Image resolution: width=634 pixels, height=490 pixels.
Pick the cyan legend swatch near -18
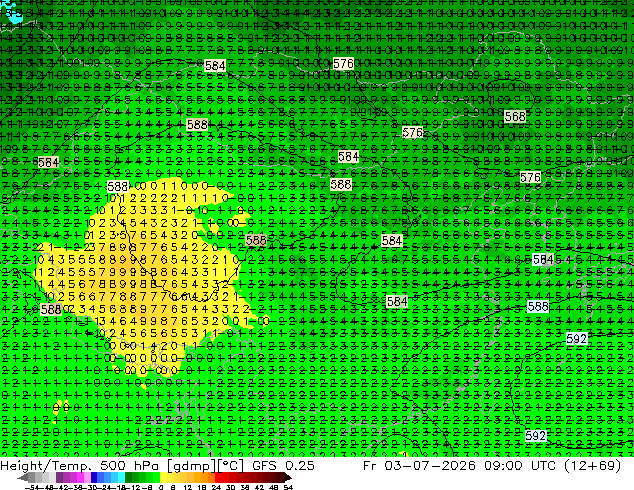click(x=121, y=477)
